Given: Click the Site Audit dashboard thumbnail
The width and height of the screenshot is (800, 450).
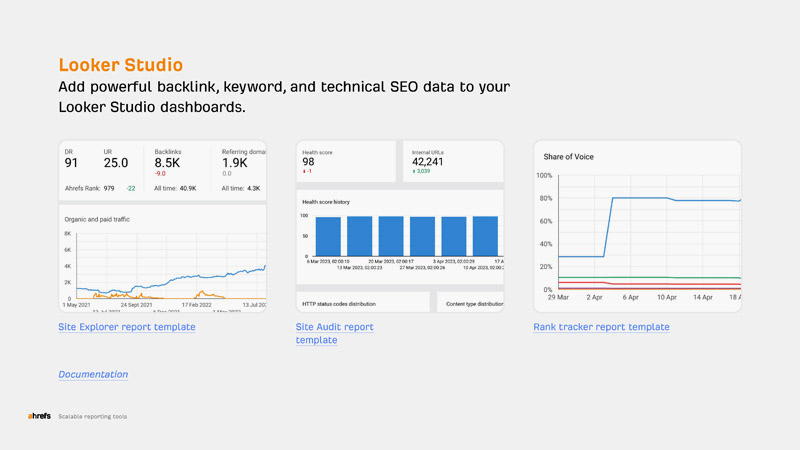Looking at the screenshot, I should (x=400, y=226).
